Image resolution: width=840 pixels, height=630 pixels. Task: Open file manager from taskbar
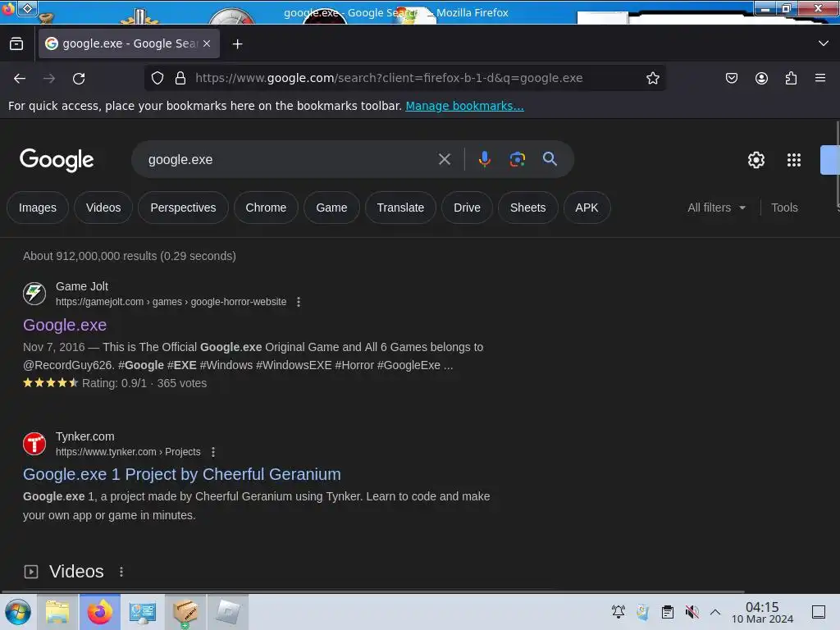point(57,612)
